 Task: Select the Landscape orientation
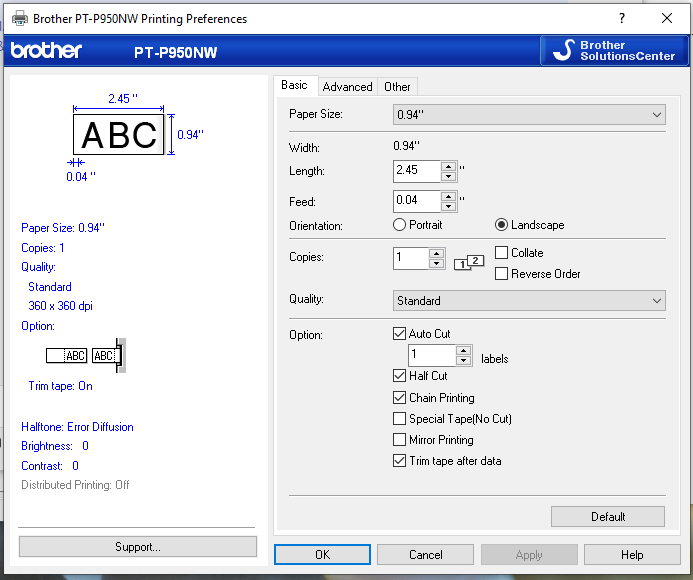pos(529,225)
